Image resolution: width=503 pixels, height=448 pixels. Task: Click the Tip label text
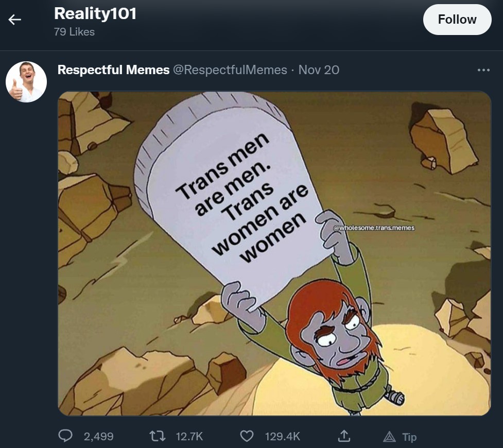point(409,437)
